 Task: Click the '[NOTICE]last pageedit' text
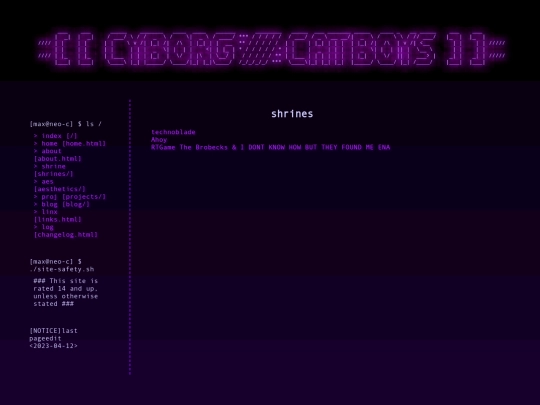click(53, 334)
